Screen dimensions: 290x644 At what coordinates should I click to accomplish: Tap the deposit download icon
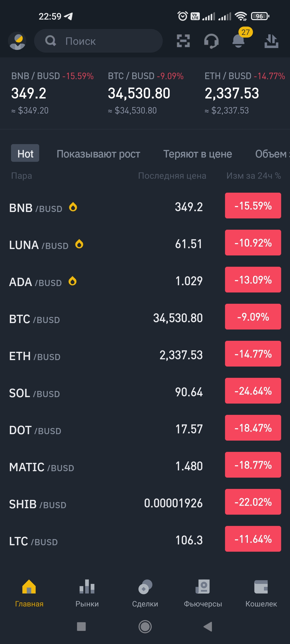tap(271, 41)
